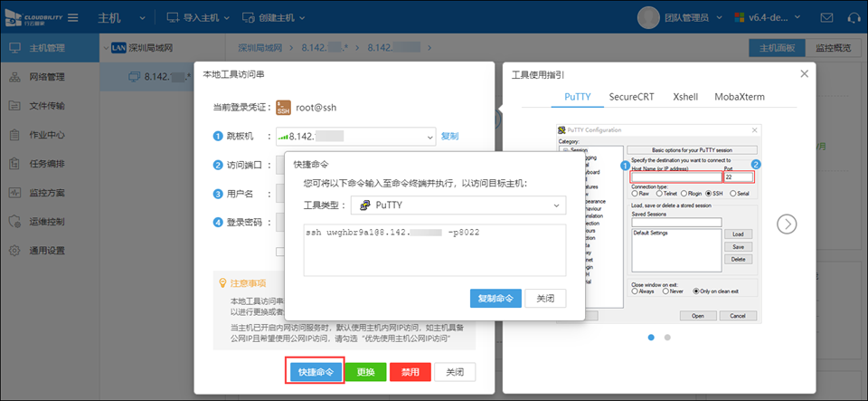Go to 作业中心 in the sidebar
This screenshot has height=401, width=868.
tap(47, 135)
